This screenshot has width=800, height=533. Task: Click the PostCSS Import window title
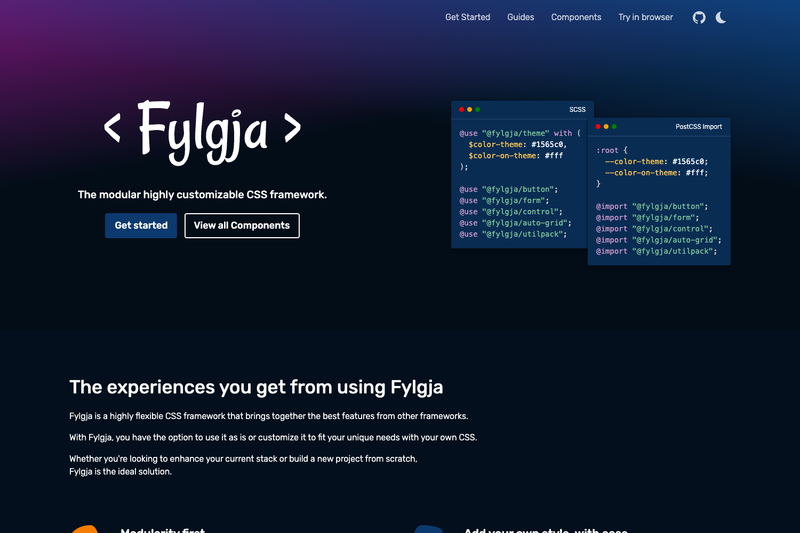tap(698, 126)
